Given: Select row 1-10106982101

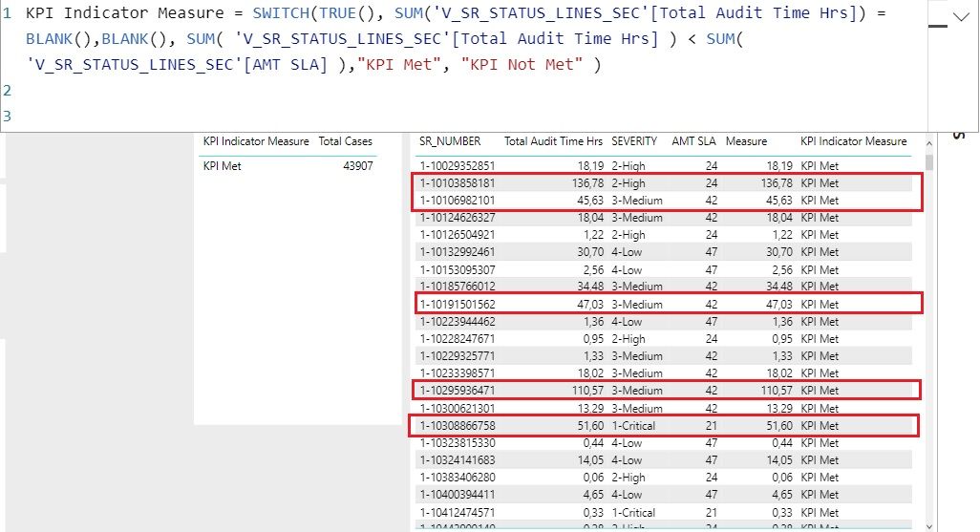Looking at the screenshot, I should tap(664, 200).
